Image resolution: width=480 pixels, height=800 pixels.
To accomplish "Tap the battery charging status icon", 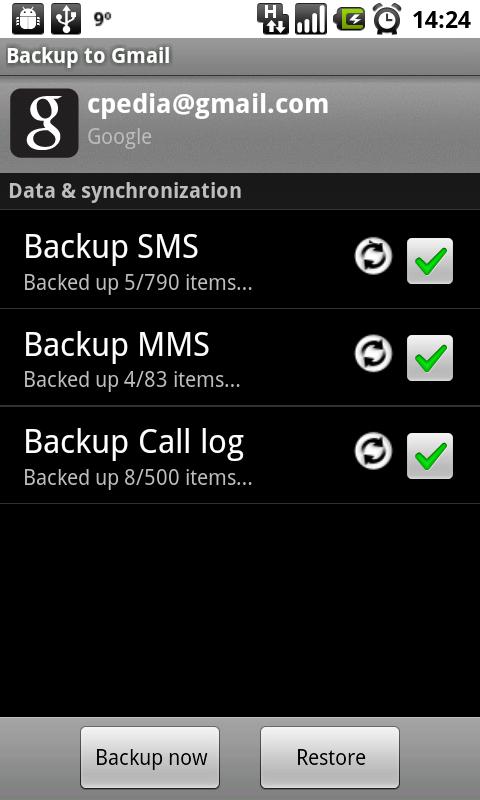I will (349, 19).
